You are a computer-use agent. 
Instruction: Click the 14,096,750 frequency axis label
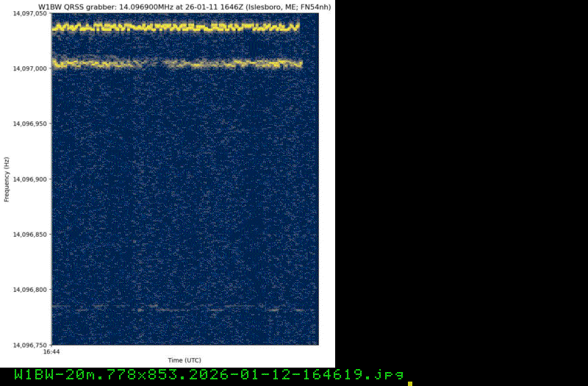click(x=30, y=345)
